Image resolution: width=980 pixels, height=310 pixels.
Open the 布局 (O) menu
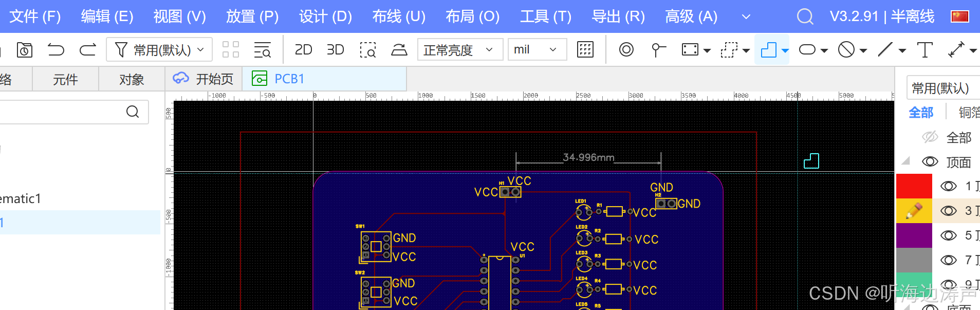click(472, 16)
